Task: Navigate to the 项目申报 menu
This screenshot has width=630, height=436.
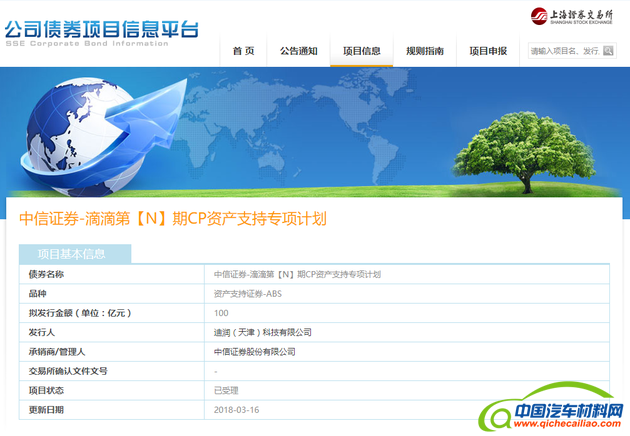Action: pos(488,51)
